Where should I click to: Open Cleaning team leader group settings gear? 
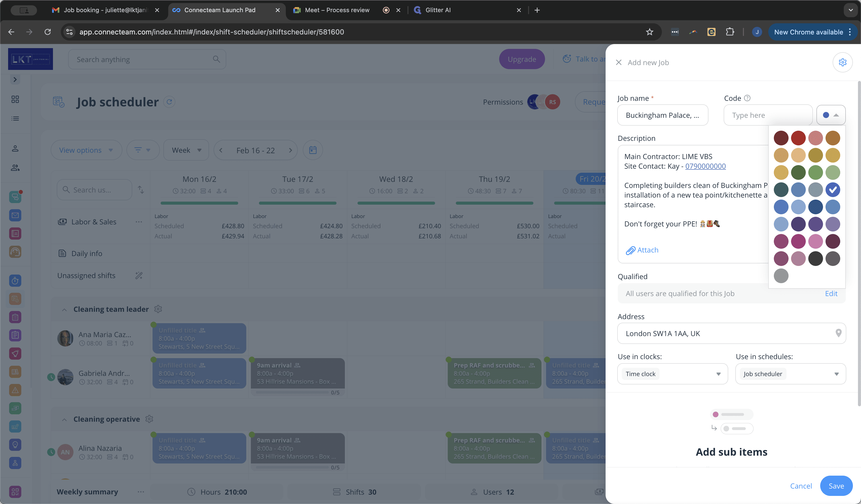(x=158, y=309)
